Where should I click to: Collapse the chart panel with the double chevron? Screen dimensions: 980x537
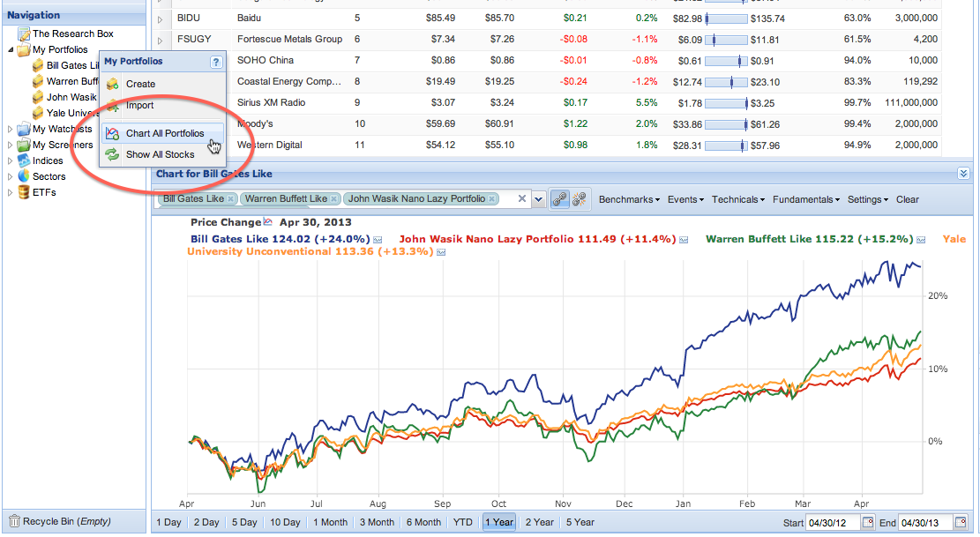(x=963, y=174)
